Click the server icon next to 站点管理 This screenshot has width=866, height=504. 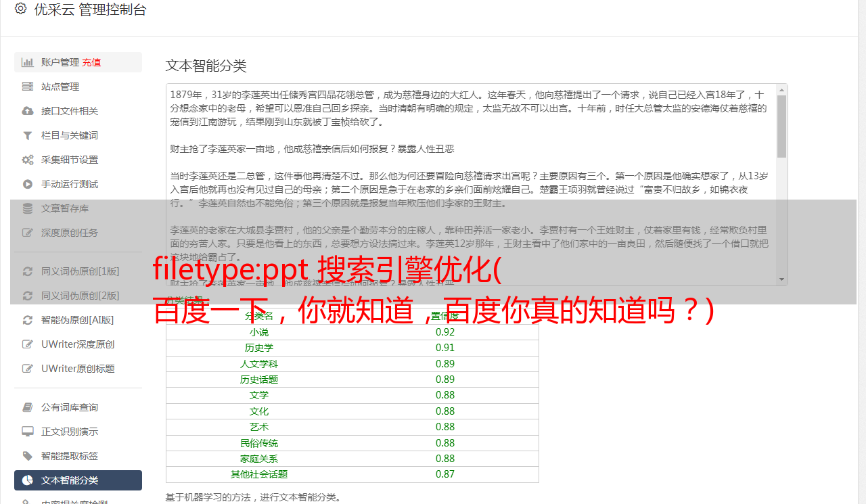(x=28, y=87)
